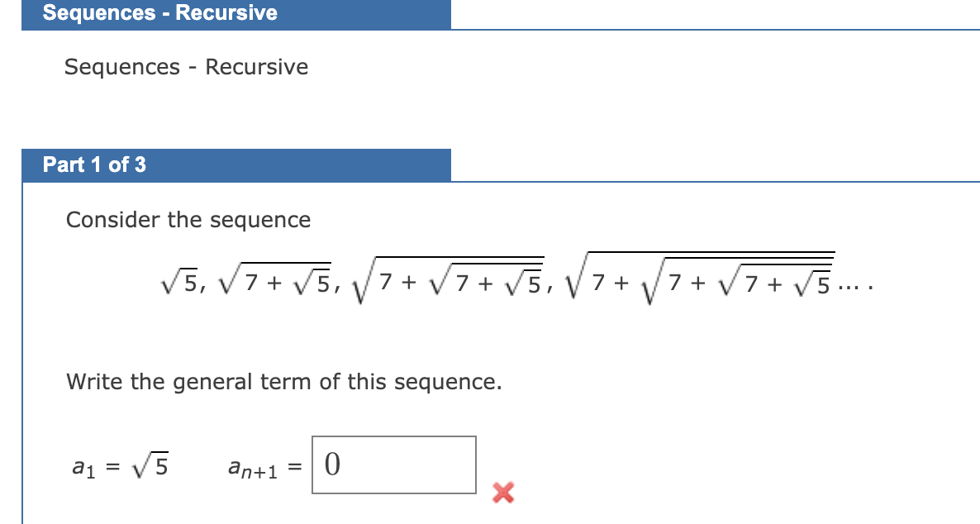Click the first term, the standalone √5
The width and height of the screenshot is (980, 524).
point(179,283)
